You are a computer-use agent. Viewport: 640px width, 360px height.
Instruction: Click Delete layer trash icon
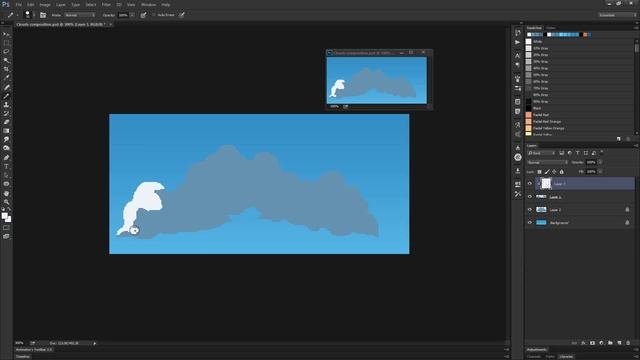click(x=628, y=343)
